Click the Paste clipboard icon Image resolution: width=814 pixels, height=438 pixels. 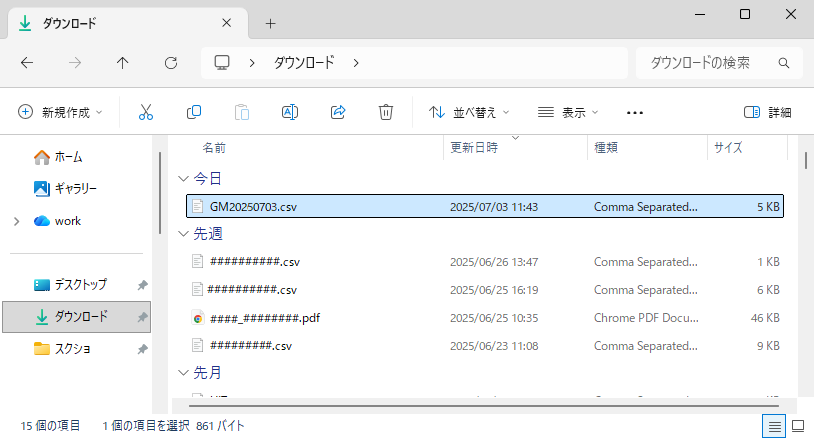pos(242,112)
